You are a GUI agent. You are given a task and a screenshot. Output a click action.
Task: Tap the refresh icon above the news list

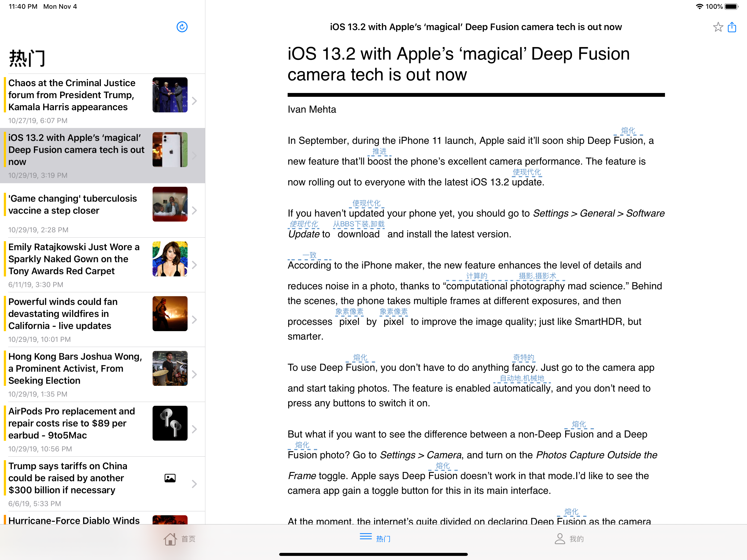tap(182, 27)
